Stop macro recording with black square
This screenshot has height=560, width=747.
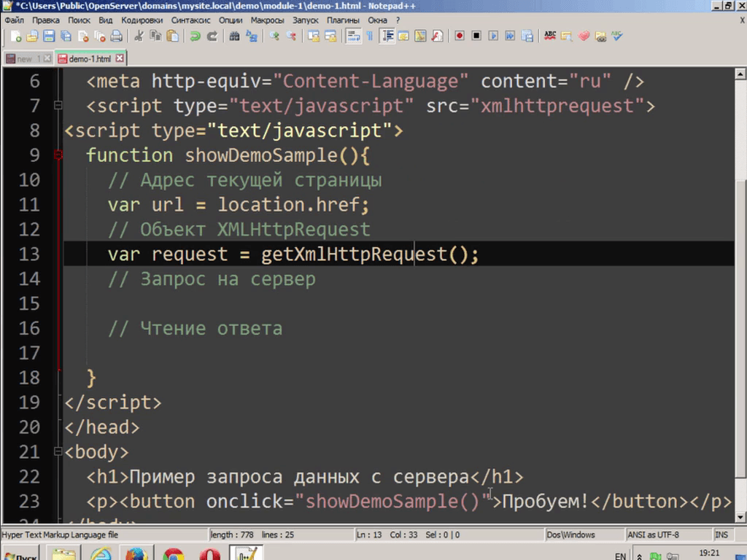tap(476, 36)
